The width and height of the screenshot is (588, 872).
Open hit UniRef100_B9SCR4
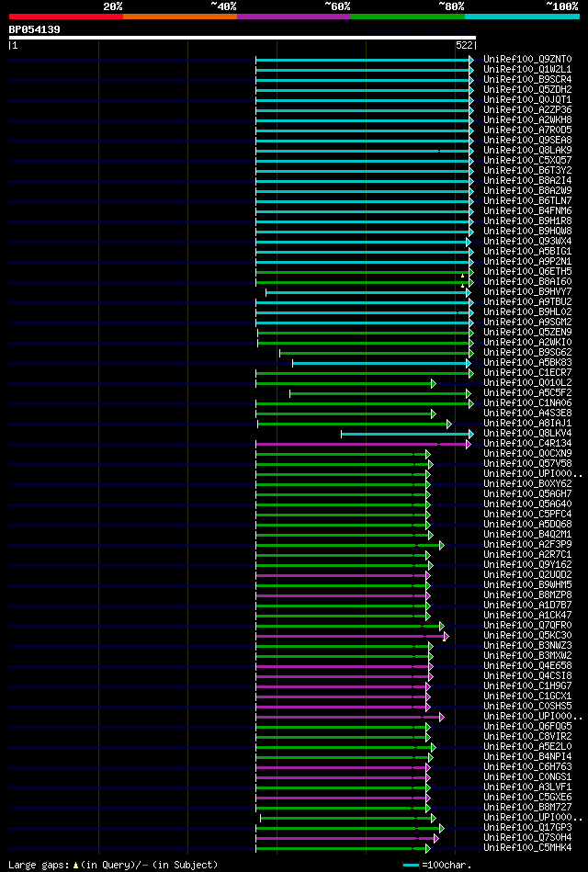527,80
